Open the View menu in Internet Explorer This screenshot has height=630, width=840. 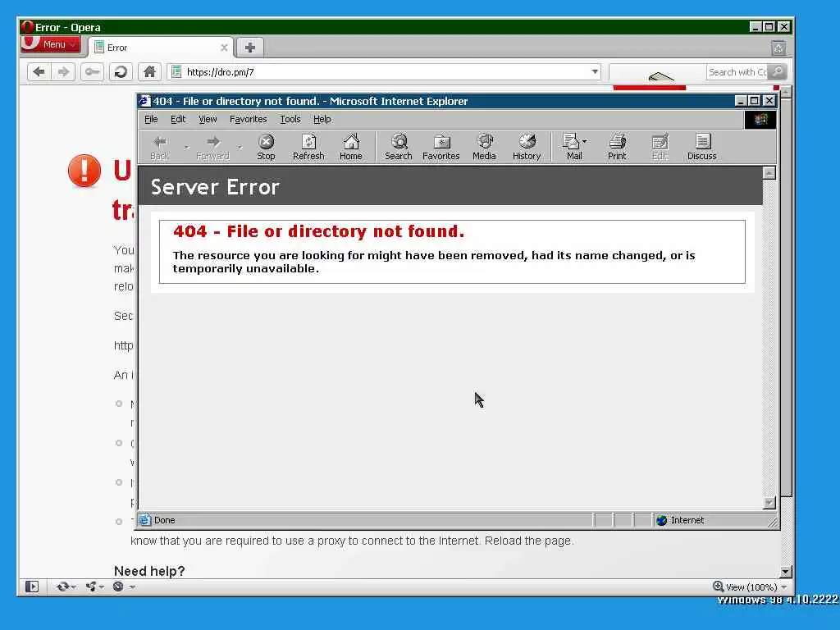tap(208, 119)
